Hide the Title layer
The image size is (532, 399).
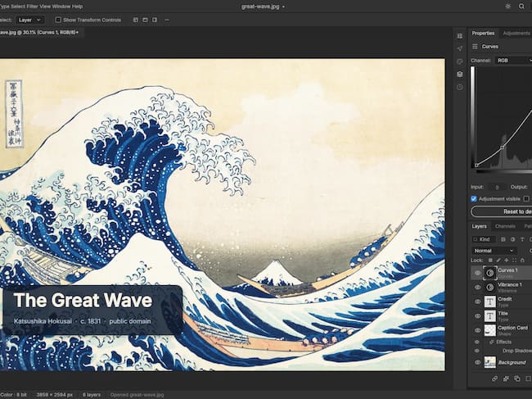click(x=477, y=315)
